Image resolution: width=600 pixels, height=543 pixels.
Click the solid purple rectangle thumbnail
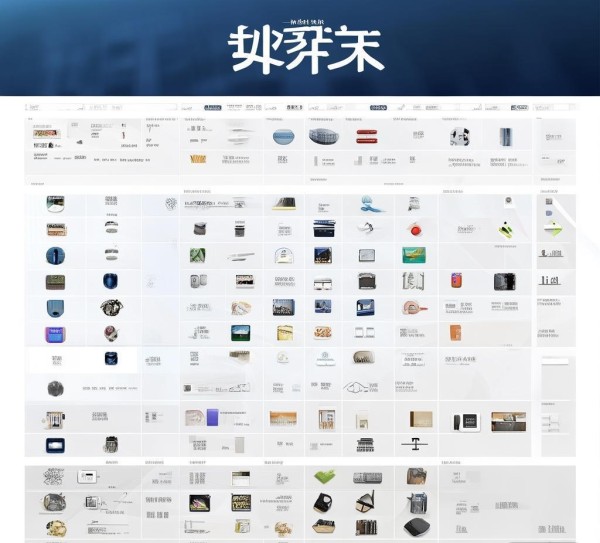tap(212, 417)
